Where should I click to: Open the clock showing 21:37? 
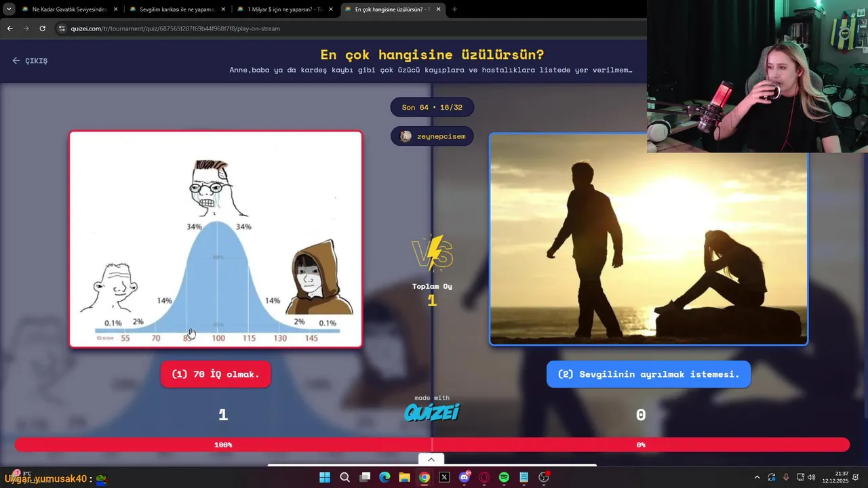(x=835, y=477)
